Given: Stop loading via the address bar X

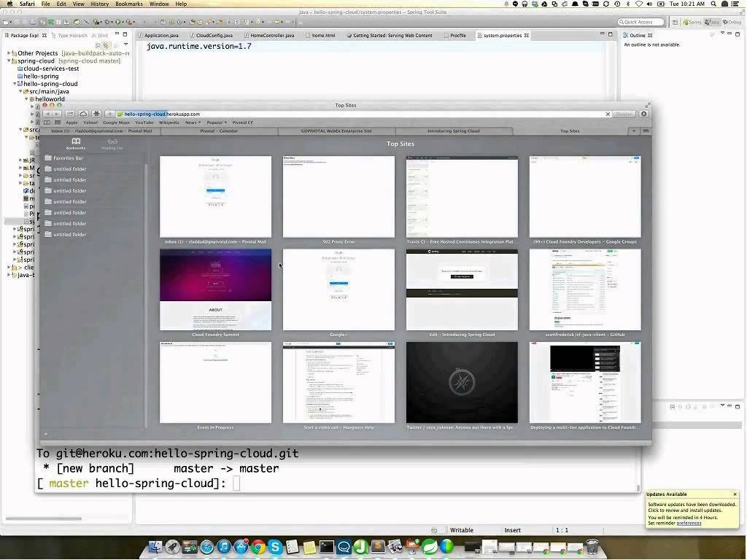Looking at the screenshot, I should (608, 114).
